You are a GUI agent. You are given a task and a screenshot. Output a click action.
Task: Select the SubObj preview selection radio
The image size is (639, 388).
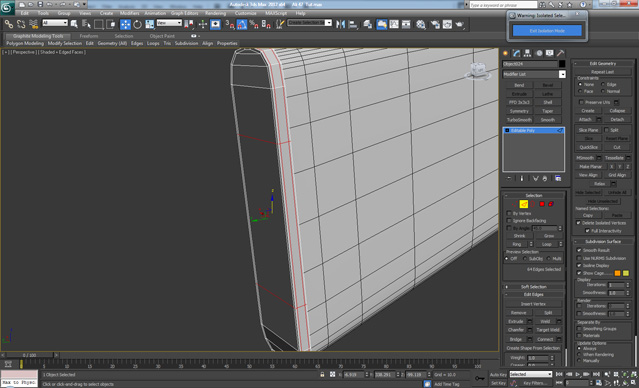pyautogui.click(x=524, y=259)
